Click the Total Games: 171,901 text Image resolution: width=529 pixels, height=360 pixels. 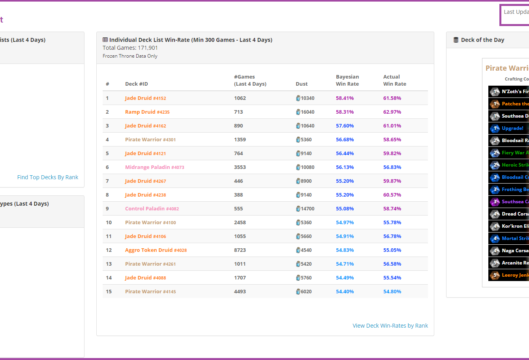tap(130, 48)
